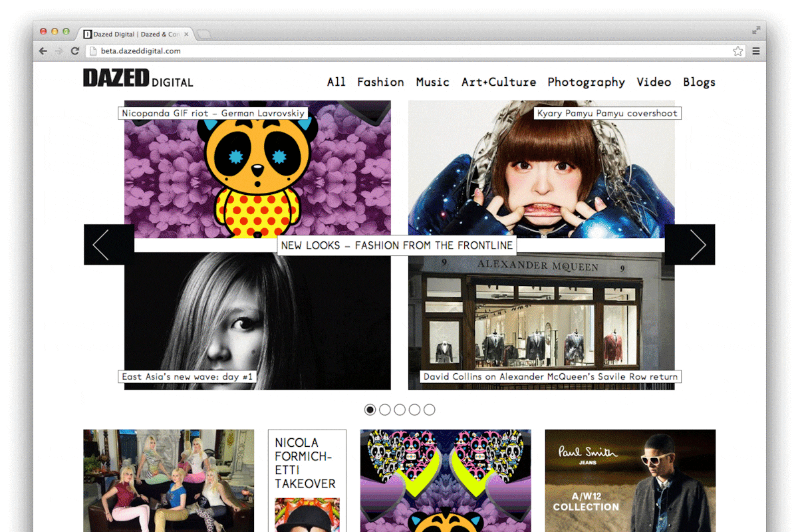Open the Paul Smith Jeans A/W12 Collection ad
The width and height of the screenshot is (798, 532).
coord(630,480)
